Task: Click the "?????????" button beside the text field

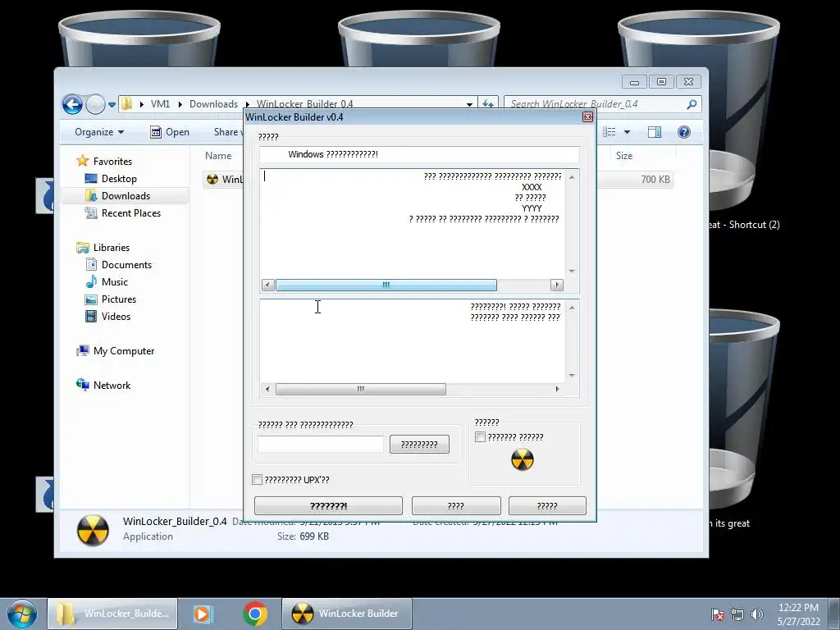Action: (x=419, y=444)
